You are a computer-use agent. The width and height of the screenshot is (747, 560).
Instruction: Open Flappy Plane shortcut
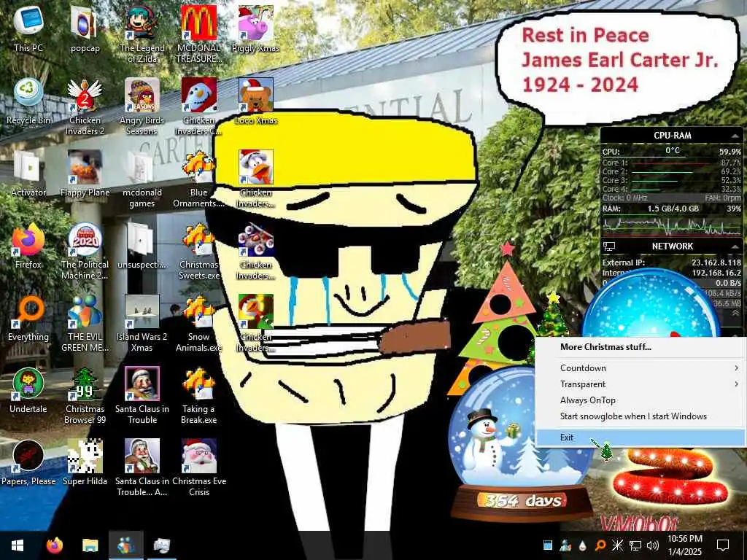pyautogui.click(x=85, y=174)
